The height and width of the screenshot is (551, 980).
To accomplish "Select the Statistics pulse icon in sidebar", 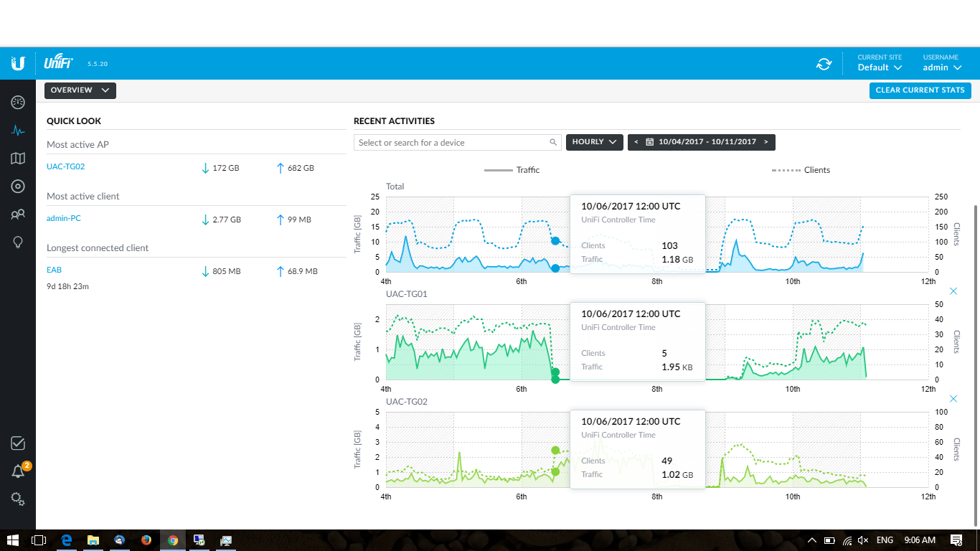I will point(18,131).
